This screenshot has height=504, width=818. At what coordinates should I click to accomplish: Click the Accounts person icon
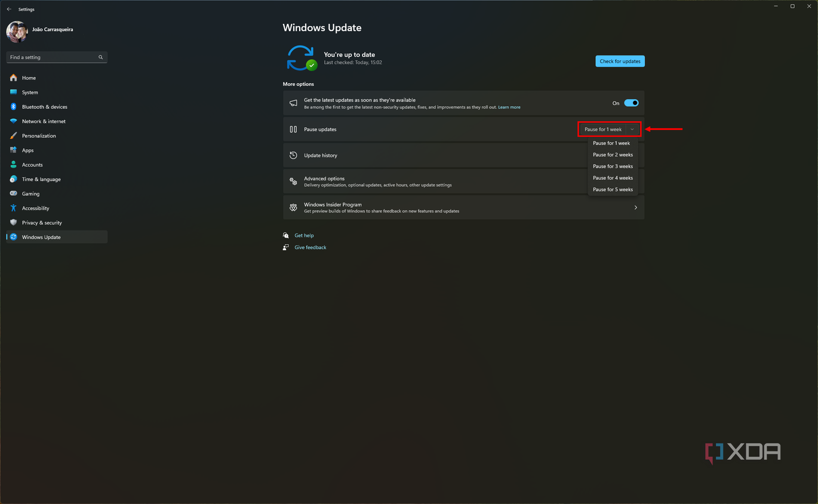13,164
